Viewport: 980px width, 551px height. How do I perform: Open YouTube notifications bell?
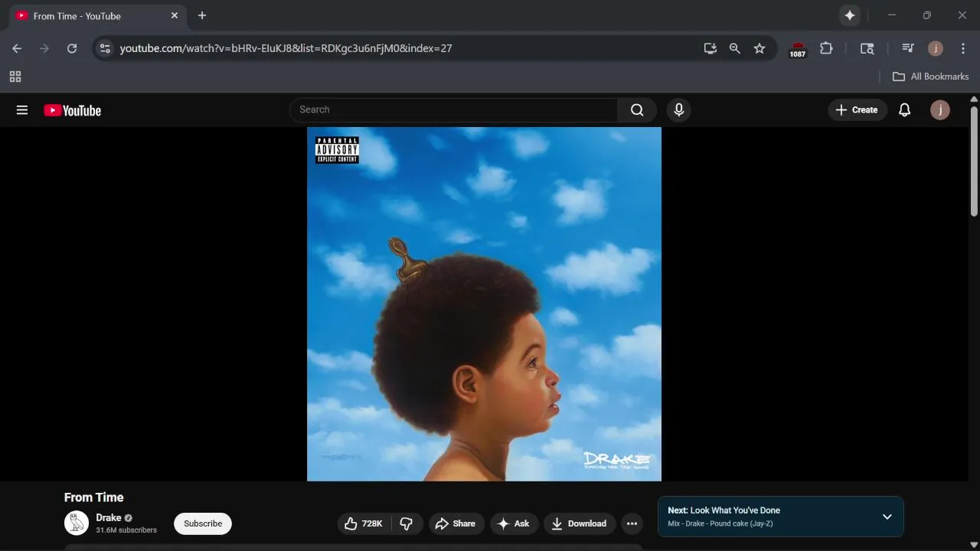click(x=904, y=110)
